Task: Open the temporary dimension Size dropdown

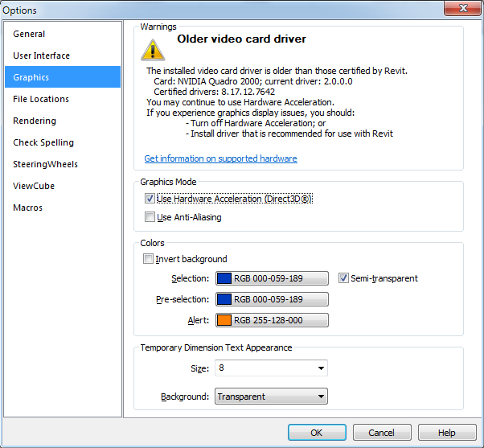Action: coord(271,368)
